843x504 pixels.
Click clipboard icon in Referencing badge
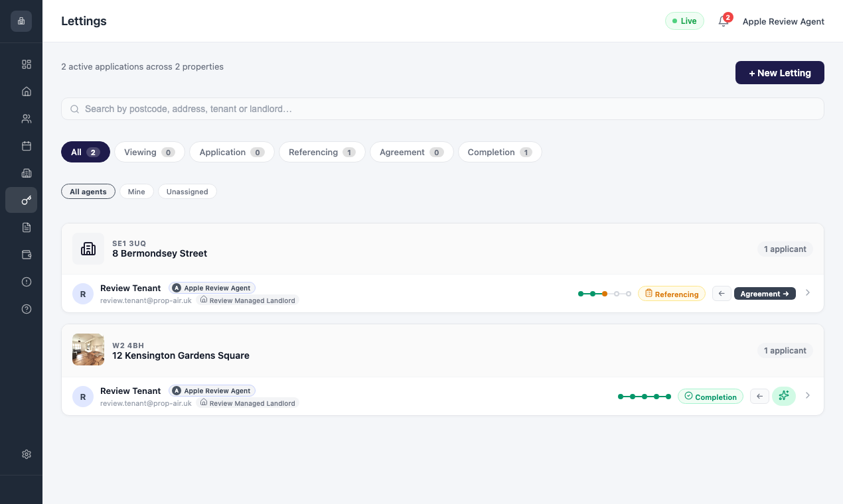(649, 294)
